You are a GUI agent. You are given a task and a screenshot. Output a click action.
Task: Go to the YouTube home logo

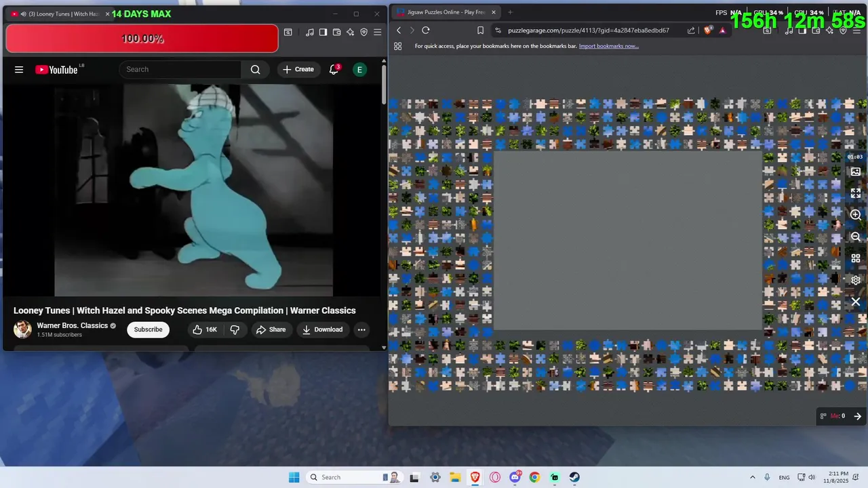point(56,69)
